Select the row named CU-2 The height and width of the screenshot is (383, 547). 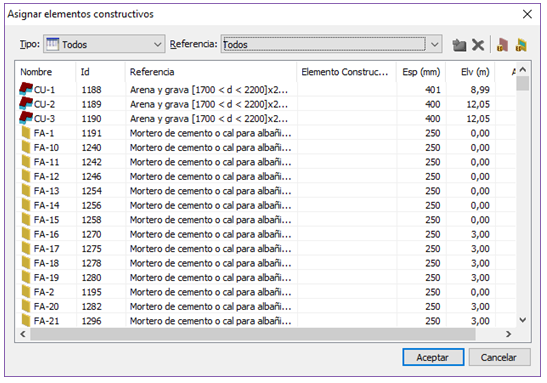[265, 104]
